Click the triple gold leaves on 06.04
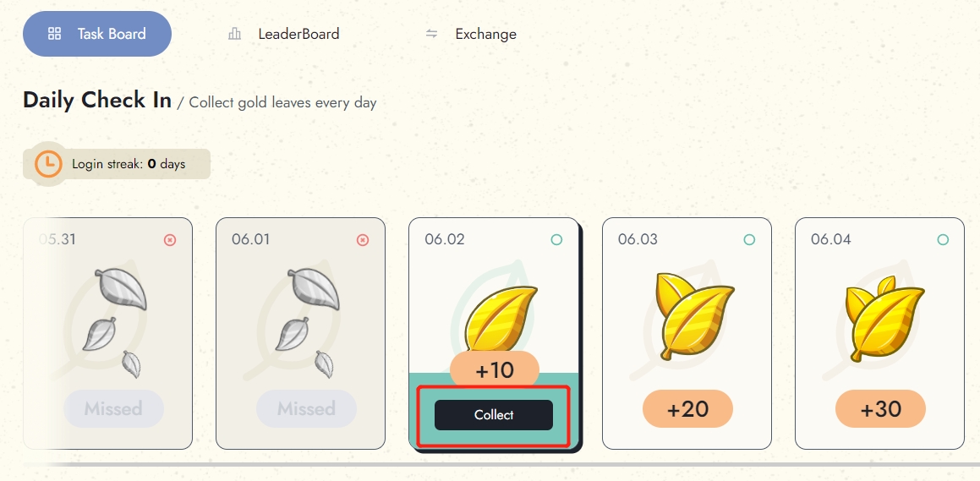Viewport: 980px width, 481px height. click(x=879, y=314)
